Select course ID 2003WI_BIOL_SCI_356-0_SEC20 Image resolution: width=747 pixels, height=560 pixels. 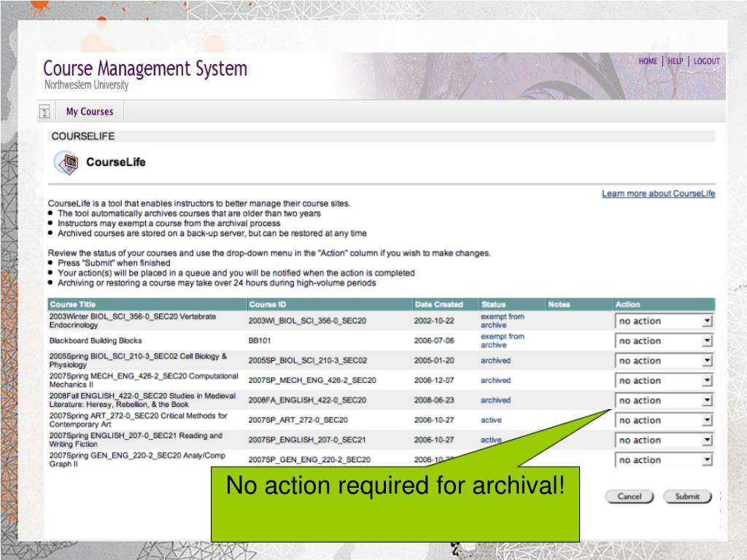tap(307, 321)
